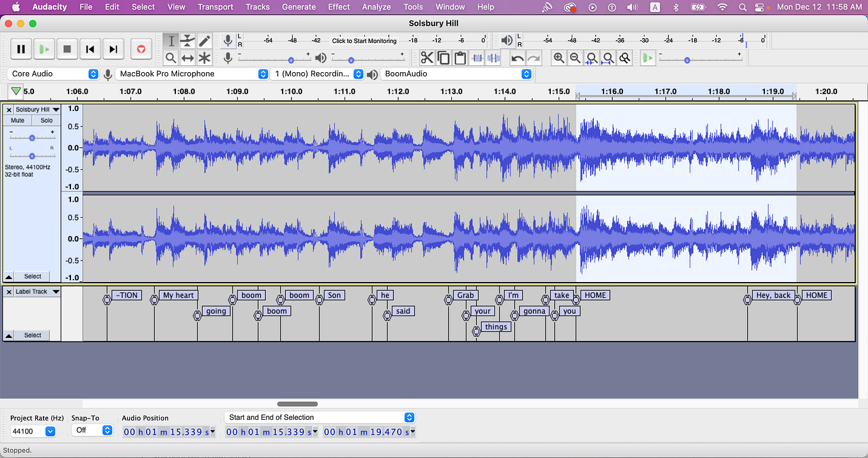Select the Envelope tool

tap(188, 41)
